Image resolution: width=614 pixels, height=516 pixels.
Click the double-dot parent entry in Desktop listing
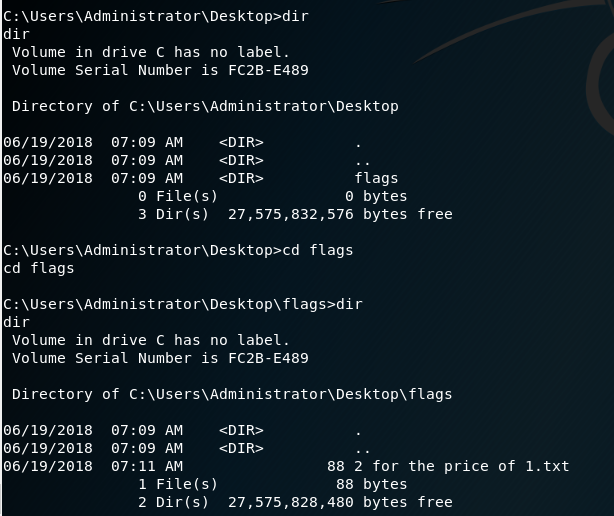(x=362, y=160)
